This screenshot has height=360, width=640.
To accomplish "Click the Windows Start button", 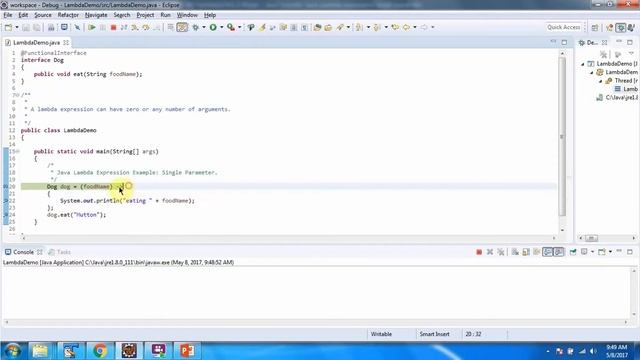I will point(12,351).
